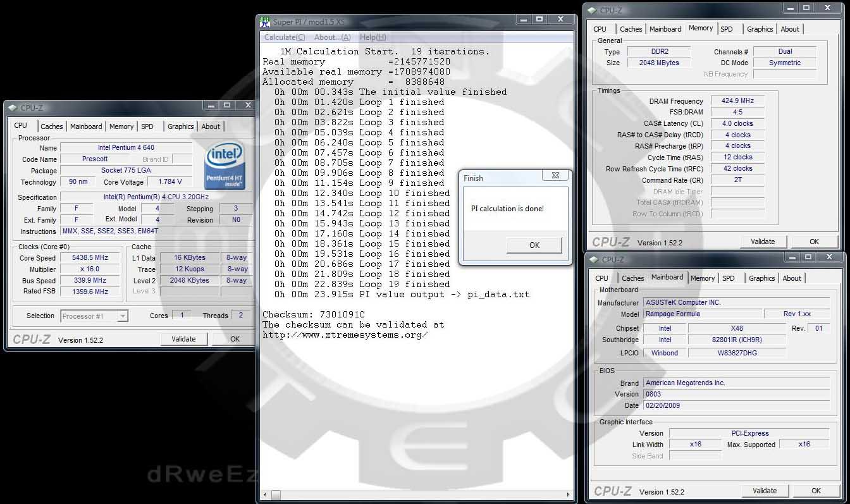Close the Finish dialog with X
Screen dimensions: 850x504
[555, 176]
